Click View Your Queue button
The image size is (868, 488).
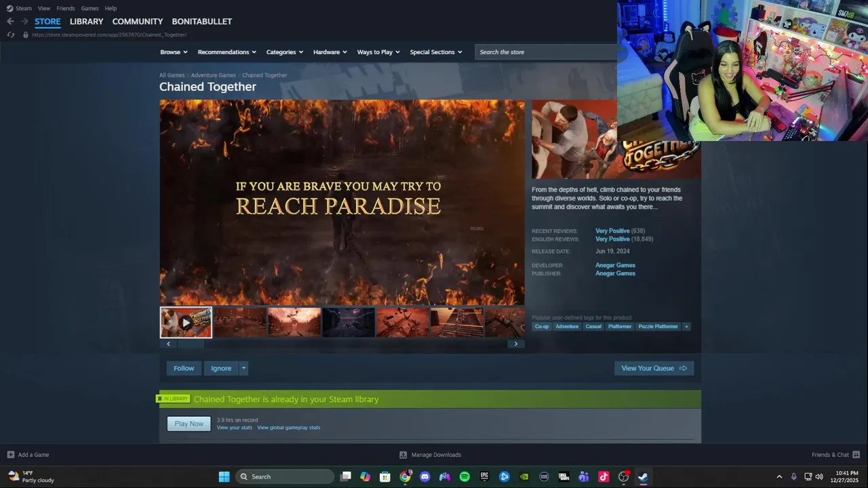654,368
